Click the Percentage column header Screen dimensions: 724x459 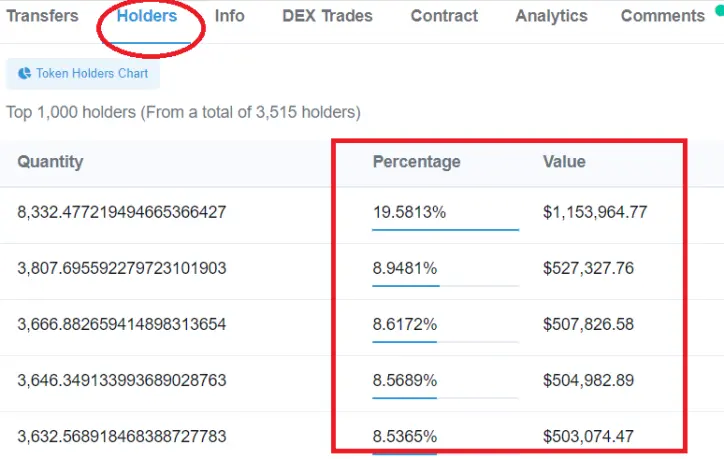416,162
